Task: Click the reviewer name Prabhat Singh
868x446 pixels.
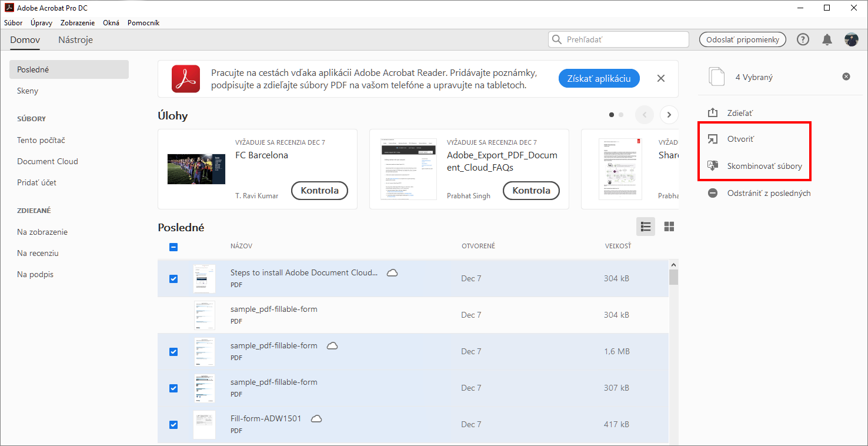Action: pyautogui.click(x=469, y=196)
